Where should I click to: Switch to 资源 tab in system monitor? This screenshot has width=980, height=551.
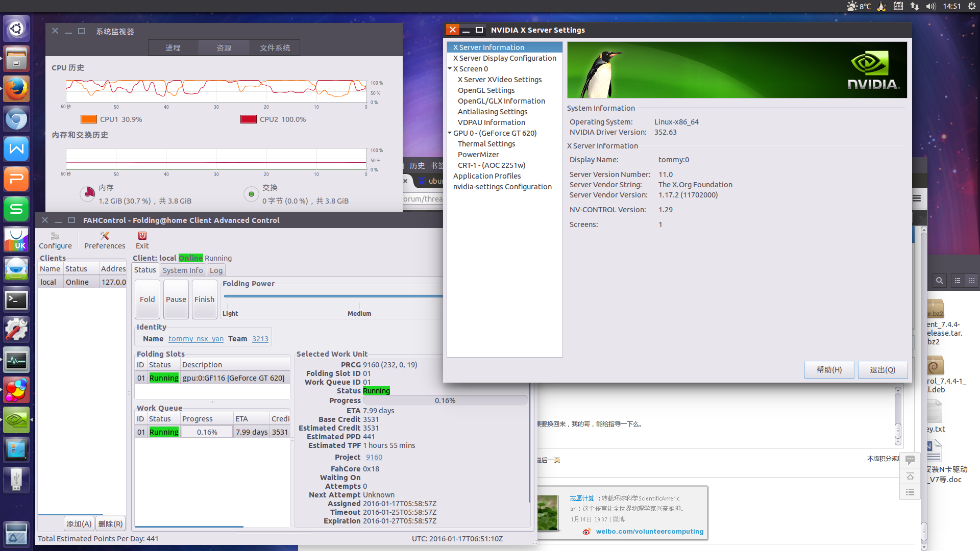click(224, 47)
